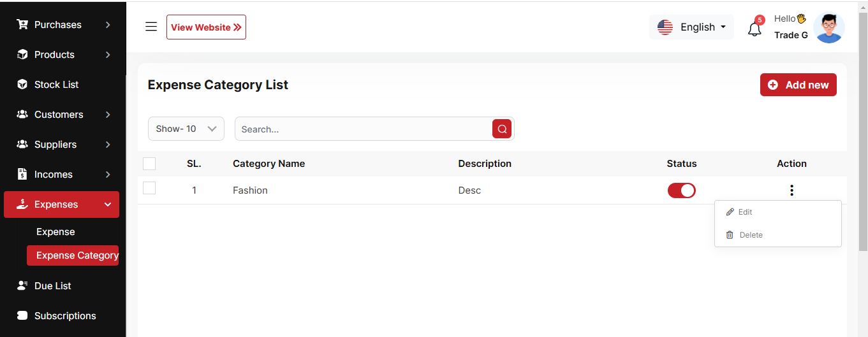Open the notifications bell icon
Image resolution: width=868 pixels, height=337 pixels.
point(754,29)
